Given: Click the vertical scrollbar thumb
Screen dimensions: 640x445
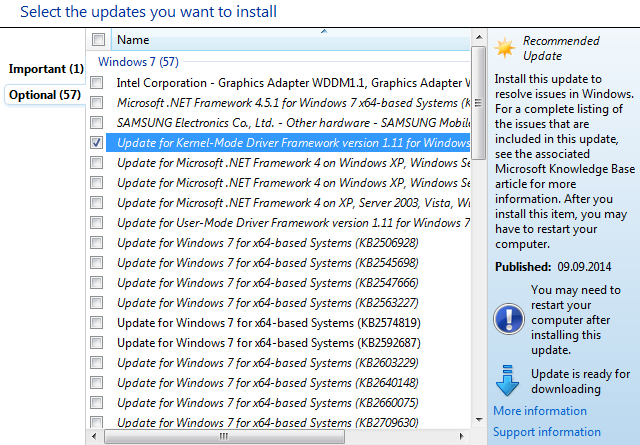Looking at the screenshot, I should point(478,100).
